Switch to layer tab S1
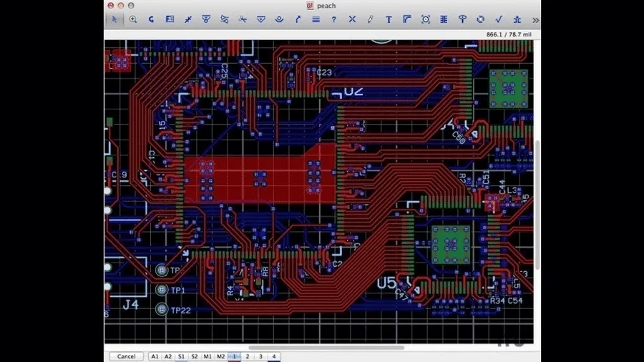This screenshot has width=644, height=362. click(x=181, y=356)
